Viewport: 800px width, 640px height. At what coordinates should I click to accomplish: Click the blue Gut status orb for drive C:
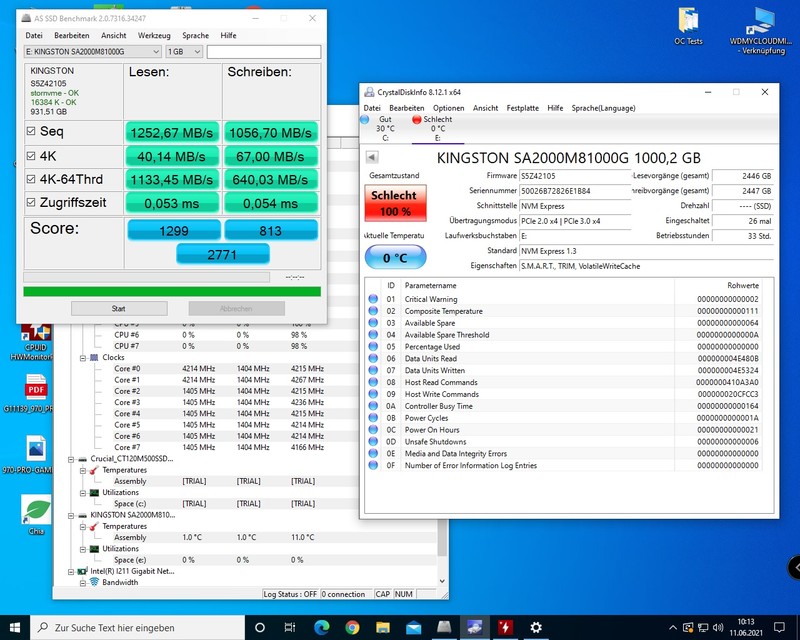[x=364, y=119]
